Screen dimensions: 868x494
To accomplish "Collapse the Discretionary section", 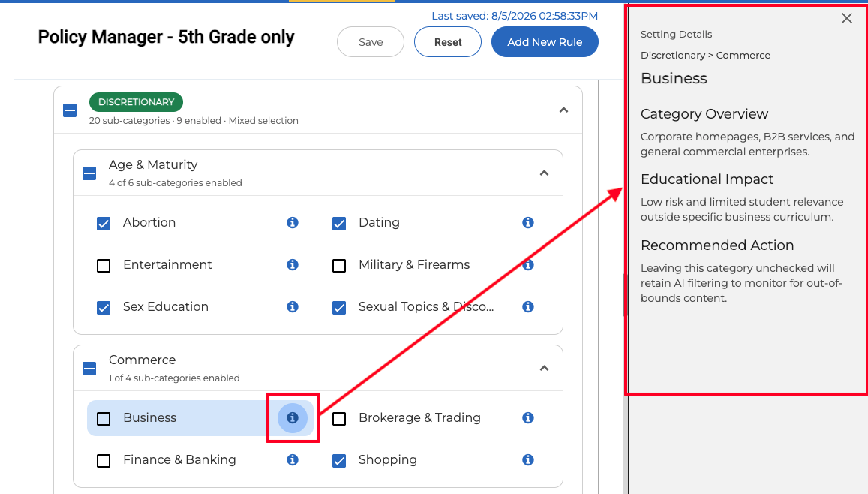I will pos(563,110).
